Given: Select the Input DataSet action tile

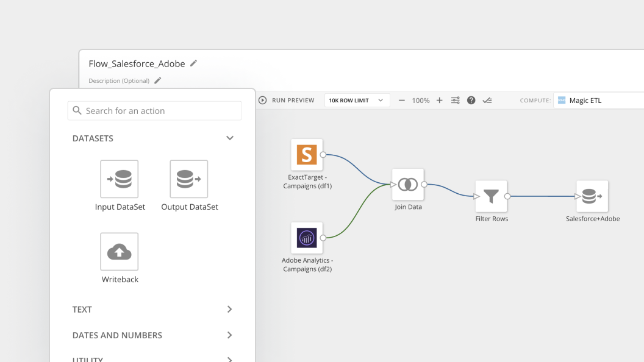Looking at the screenshot, I should 119,179.
